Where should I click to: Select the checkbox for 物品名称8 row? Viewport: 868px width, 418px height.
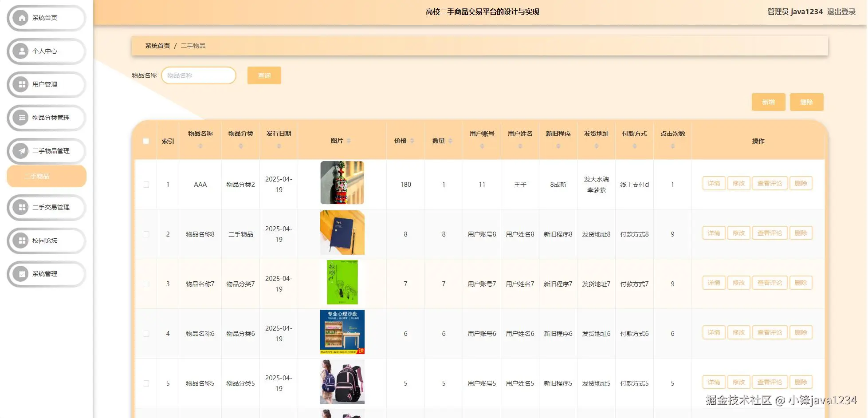pos(146,234)
